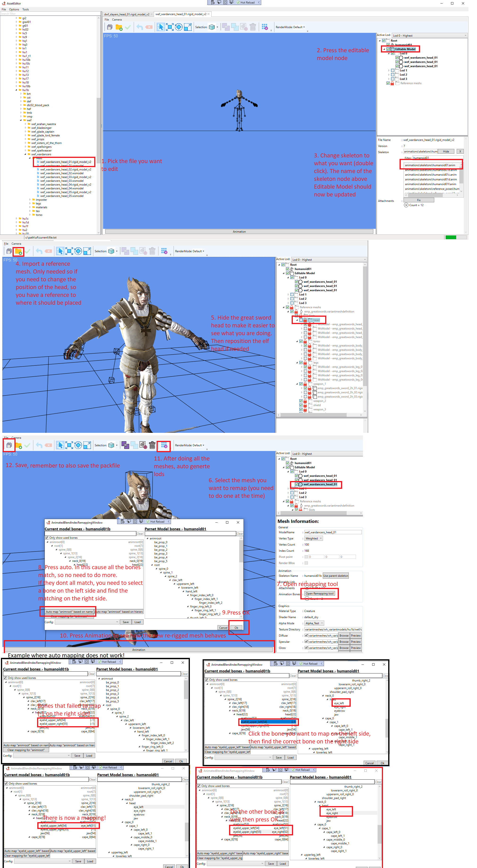Click the undo arrow above the remapping viewport
Screen dimensions: 477x868
39,445
